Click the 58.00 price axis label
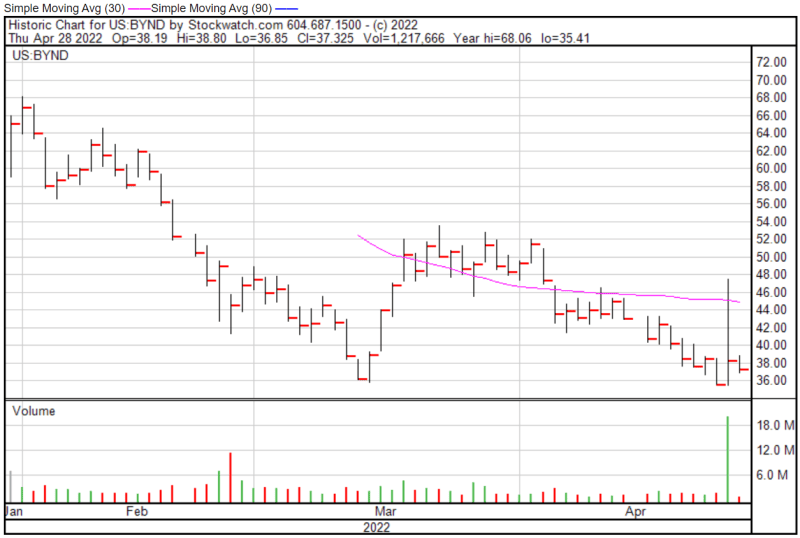The width and height of the screenshot is (800, 538). click(x=771, y=186)
